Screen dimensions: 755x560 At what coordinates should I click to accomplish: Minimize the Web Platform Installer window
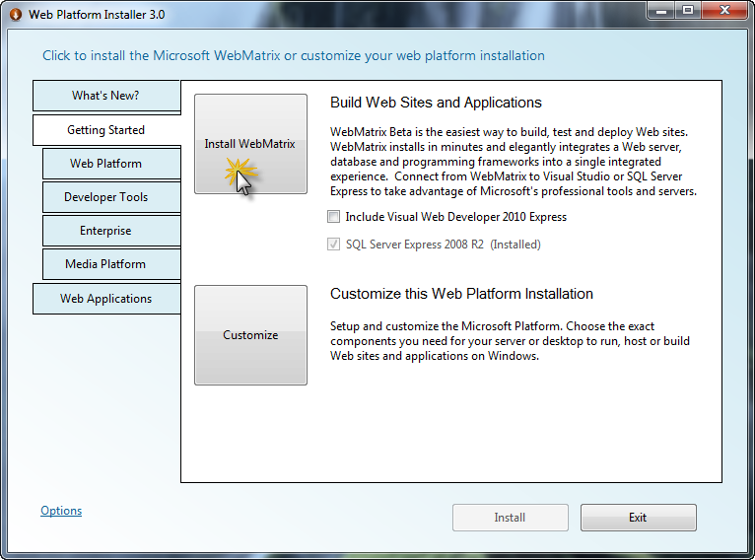tap(661, 11)
